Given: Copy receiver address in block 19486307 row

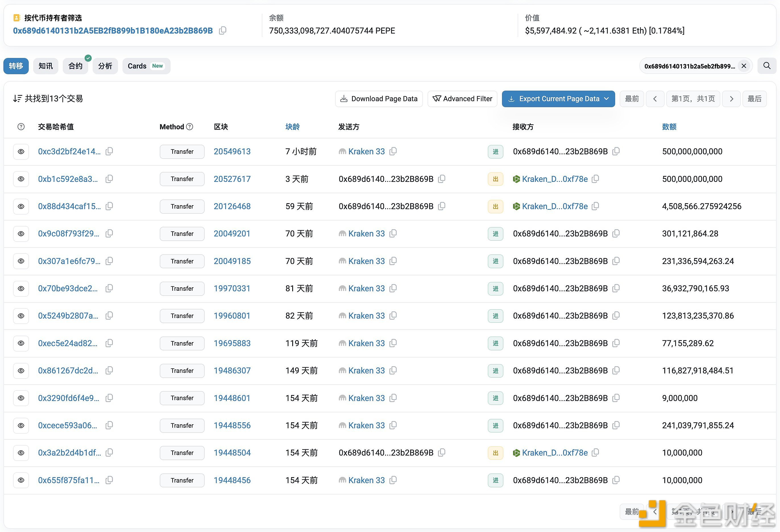Looking at the screenshot, I should tap(616, 370).
